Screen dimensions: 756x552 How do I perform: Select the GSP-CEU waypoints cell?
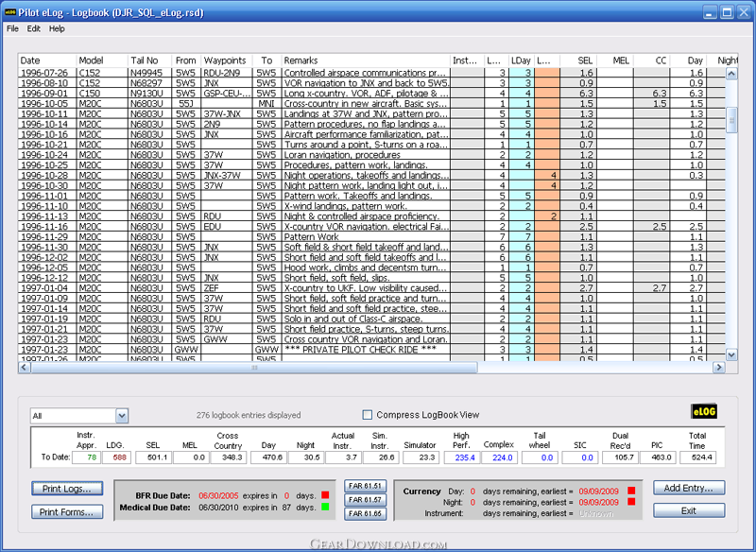tap(226, 93)
